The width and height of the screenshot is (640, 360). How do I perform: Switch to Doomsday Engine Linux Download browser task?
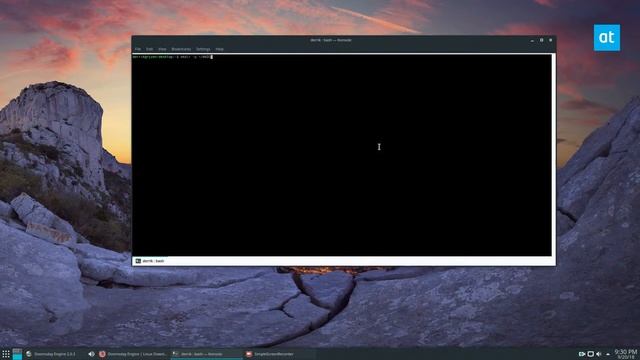click(x=133, y=354)
